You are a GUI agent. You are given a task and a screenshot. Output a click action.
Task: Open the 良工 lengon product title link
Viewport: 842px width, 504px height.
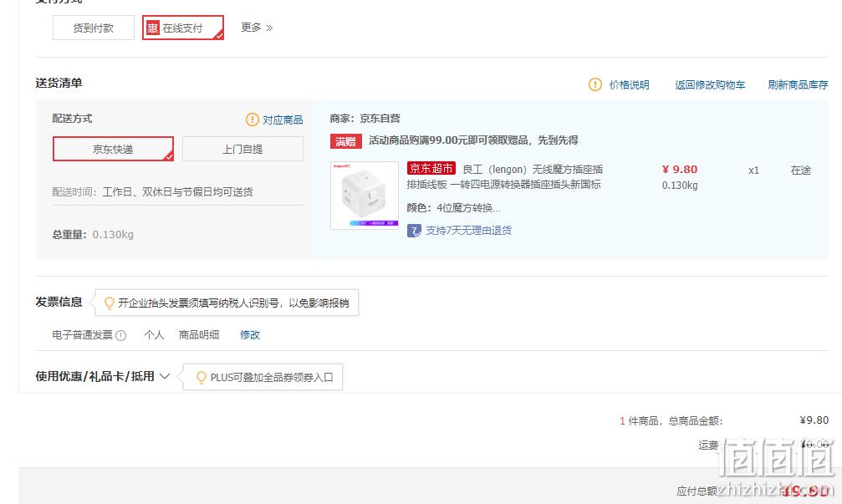[x=505, y=177]
